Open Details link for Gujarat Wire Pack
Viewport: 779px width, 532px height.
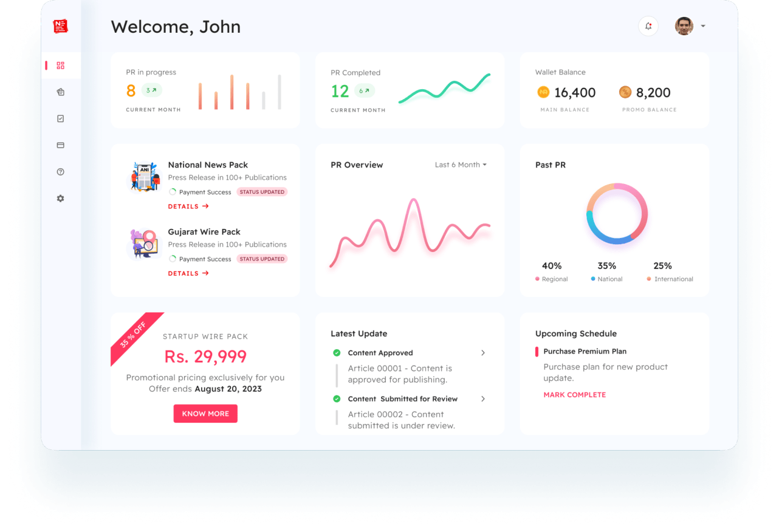tap(188, 273)
